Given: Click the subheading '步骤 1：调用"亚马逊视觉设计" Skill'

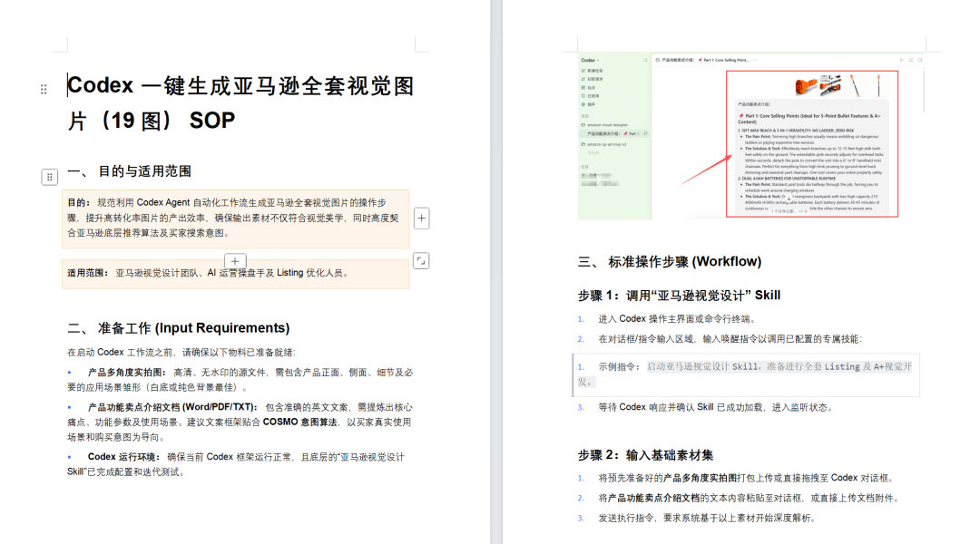Looking at the screenshot, I should click(680, 296).
